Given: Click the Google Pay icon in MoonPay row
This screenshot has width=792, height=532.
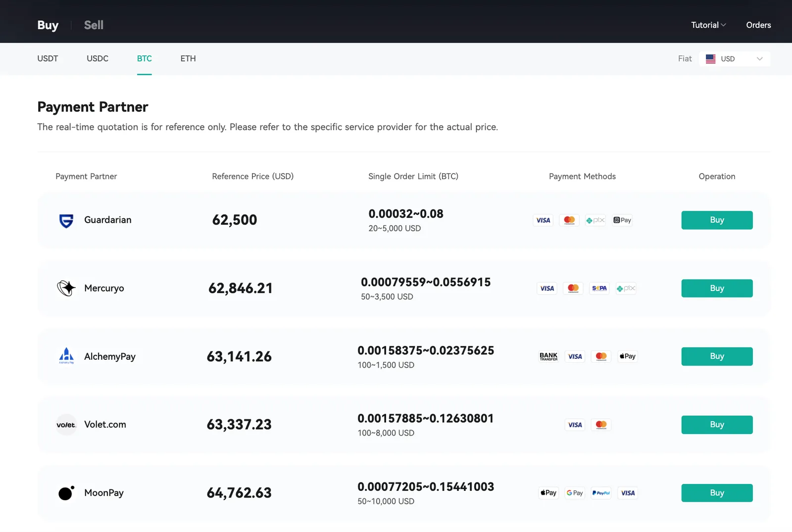Looking at the screenshot, I should pyautogui.click(x=575, y=493).
